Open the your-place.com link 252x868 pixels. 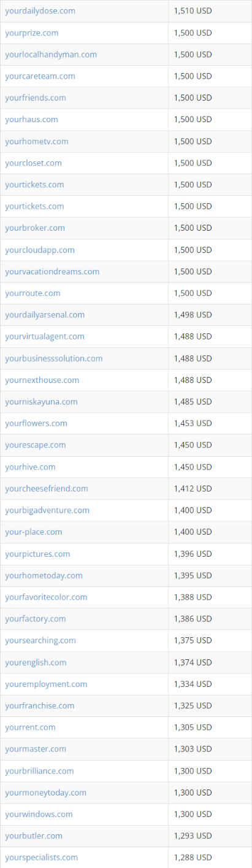pos(34,532)
